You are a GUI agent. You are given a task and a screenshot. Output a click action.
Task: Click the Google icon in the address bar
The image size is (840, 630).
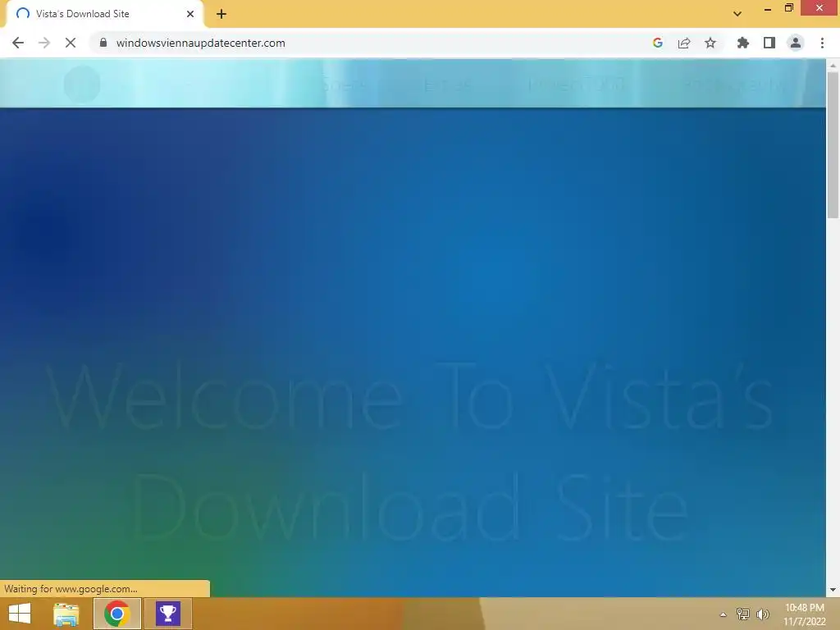point(658,43)
